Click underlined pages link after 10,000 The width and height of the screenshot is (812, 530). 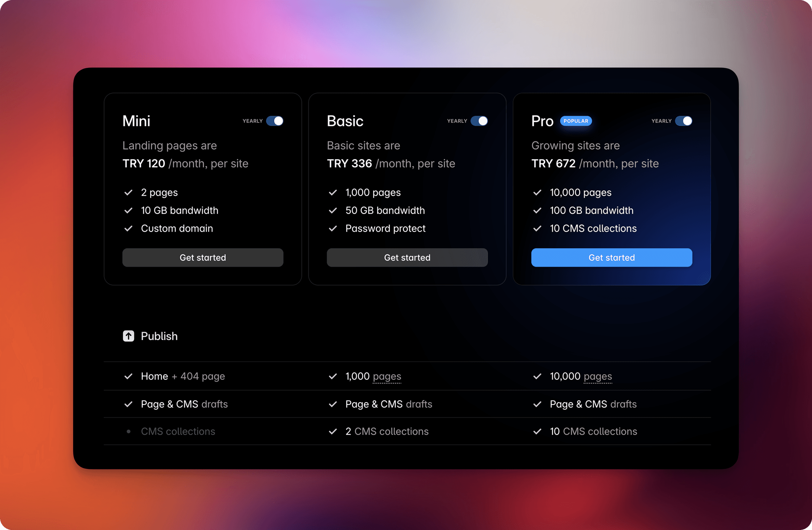pos(598,377)
